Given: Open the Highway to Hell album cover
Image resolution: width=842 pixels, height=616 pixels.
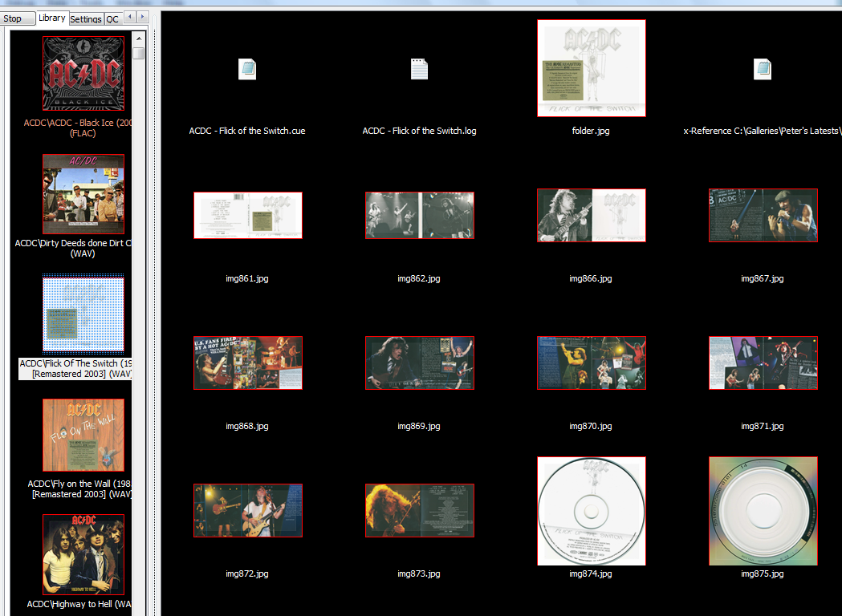Looking at the screenshot, I should (x=83, y=554).
